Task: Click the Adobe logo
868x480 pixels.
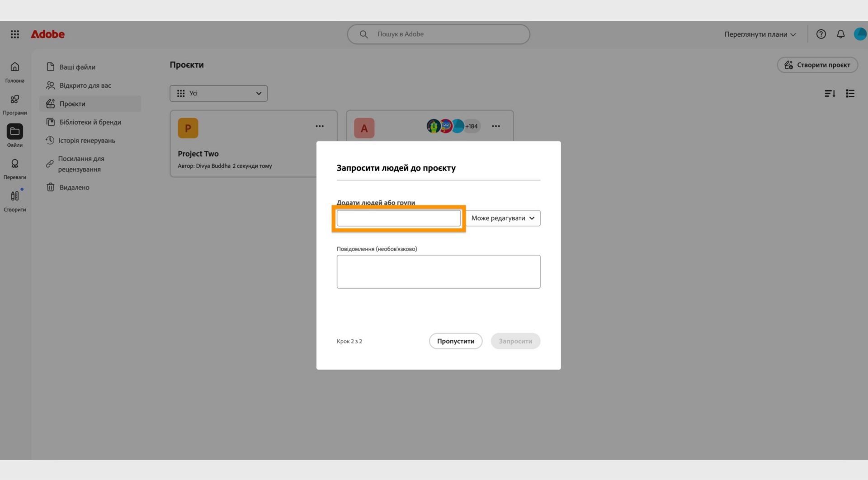Action: 47,34
